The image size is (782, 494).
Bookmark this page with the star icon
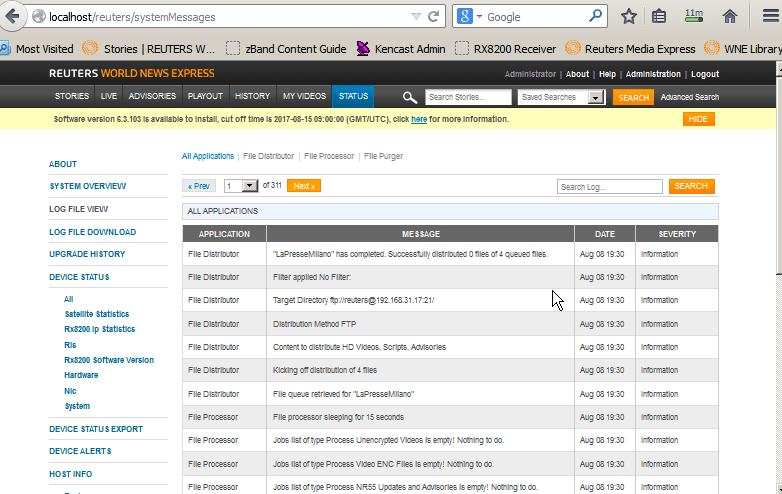[628, 17]
